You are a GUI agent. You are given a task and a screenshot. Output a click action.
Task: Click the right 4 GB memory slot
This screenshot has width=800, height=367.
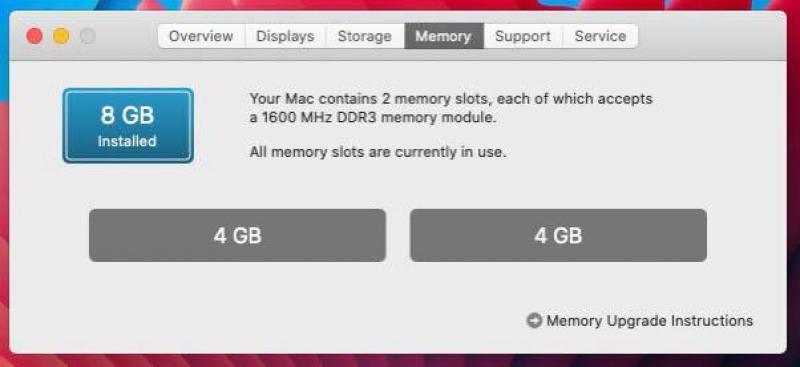point(558,235)
